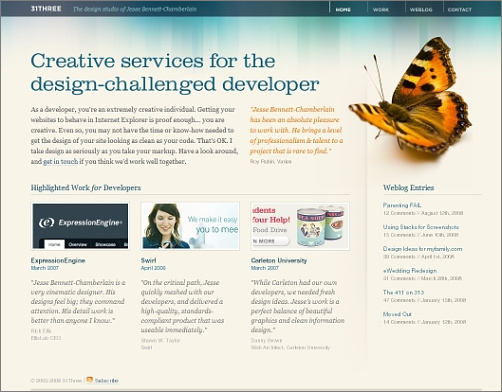
Task: Open 'The 411 on 313' entry
Action: point(403,292)
